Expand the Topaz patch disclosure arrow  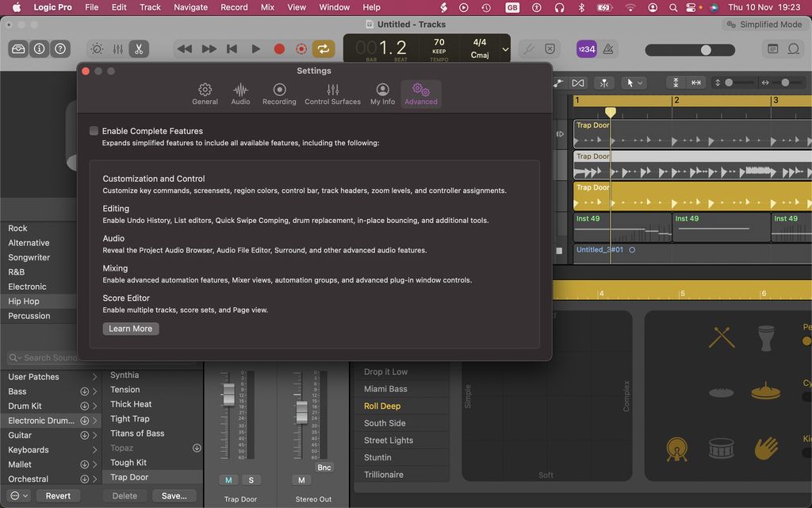coord(196,448)
